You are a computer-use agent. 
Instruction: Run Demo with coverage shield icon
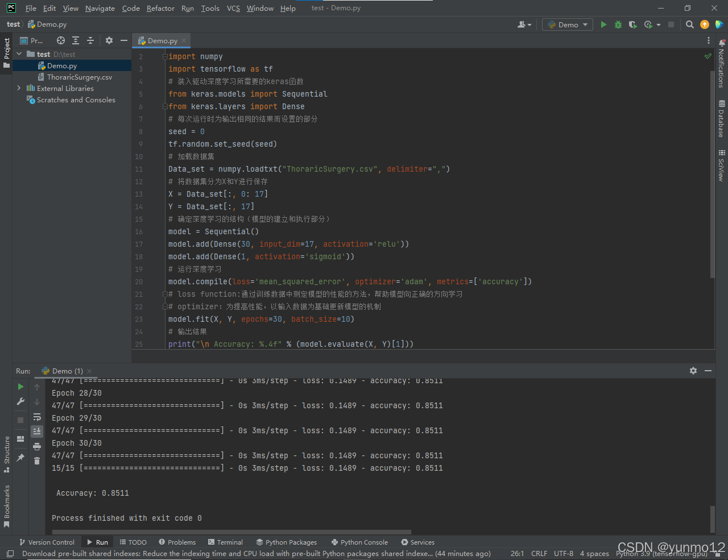point(632,24)
